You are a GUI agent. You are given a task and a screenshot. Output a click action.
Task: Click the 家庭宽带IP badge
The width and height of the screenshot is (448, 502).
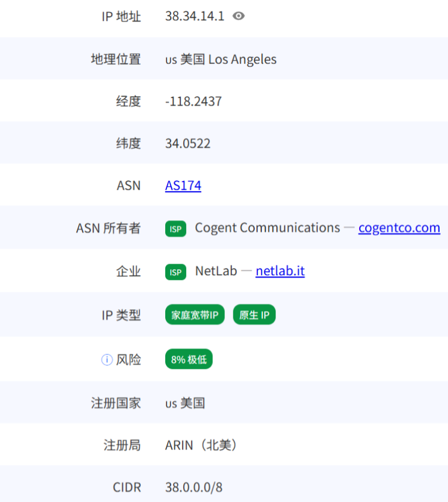pyautogui.click(x=194, y=315)
